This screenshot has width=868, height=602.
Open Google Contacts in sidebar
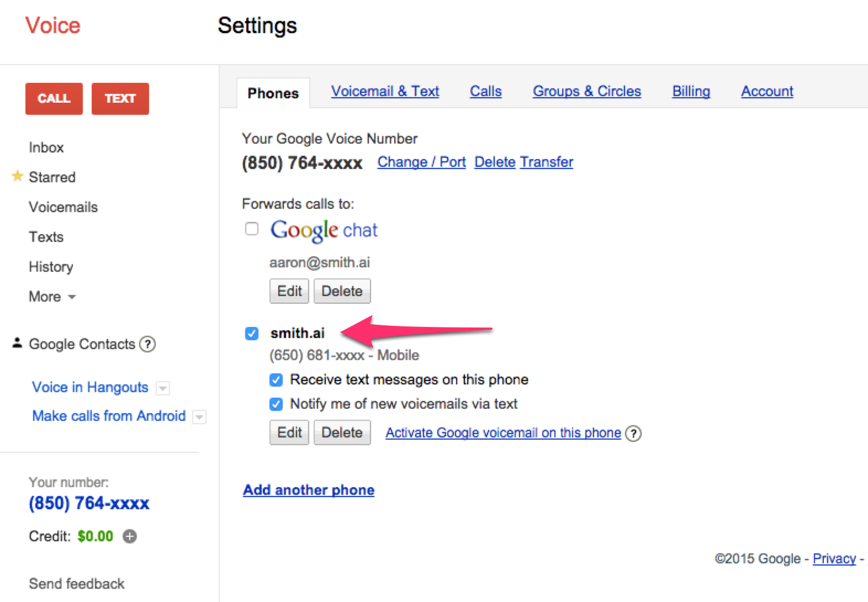[x=82, y=344]
